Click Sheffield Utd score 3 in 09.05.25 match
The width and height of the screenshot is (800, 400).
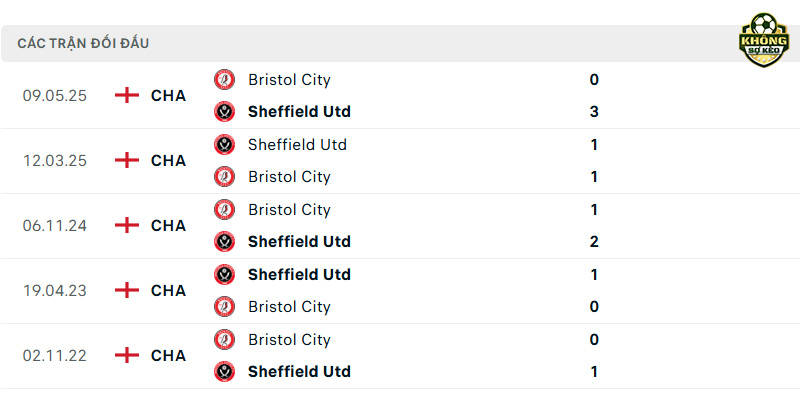click(594, 112)
